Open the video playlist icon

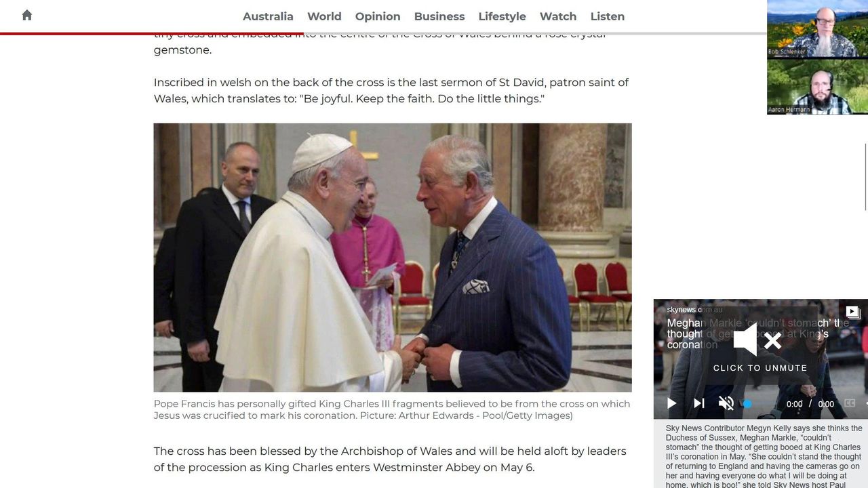[x=852, y=312]
